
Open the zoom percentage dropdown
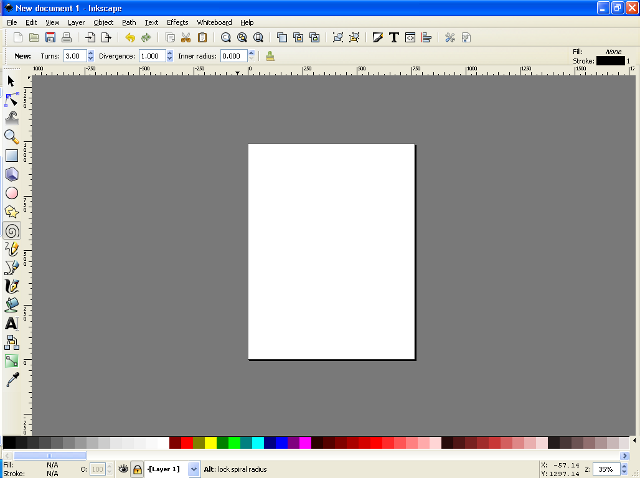624,468
